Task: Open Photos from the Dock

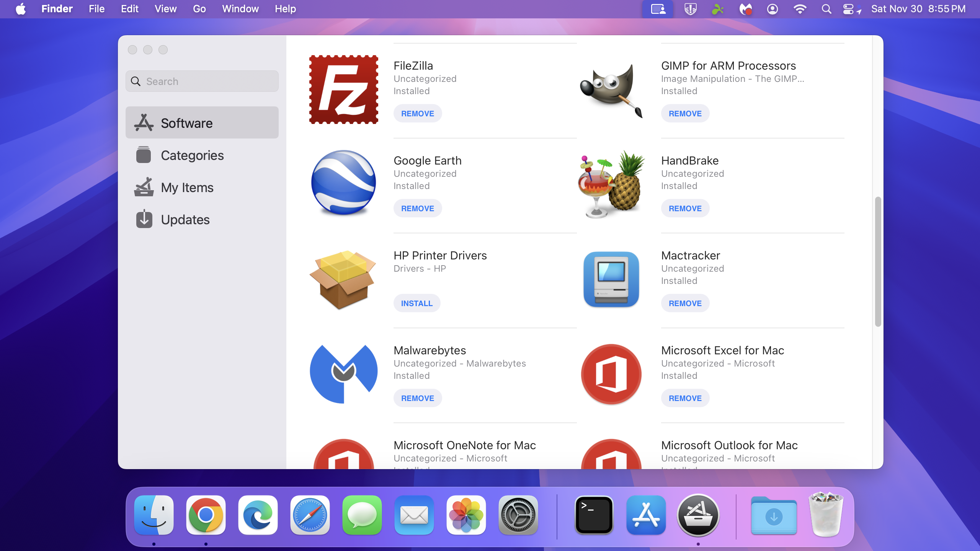Action: pos(466,515)
